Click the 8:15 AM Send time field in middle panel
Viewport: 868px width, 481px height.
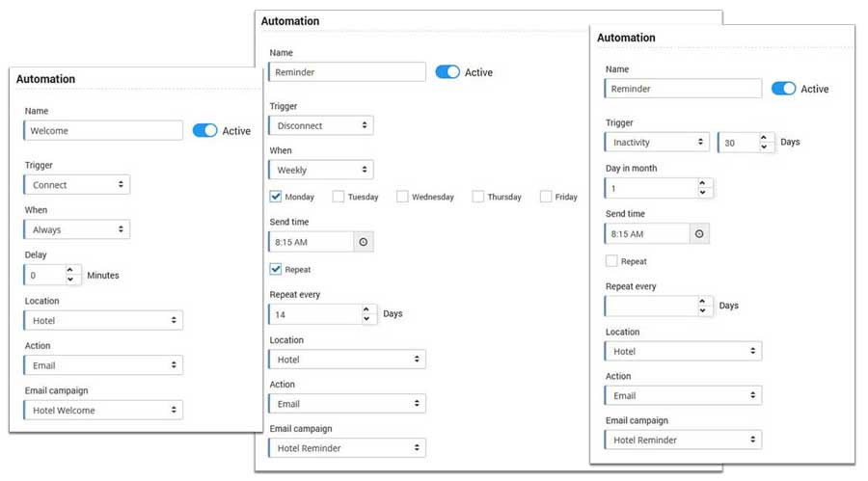311,242
